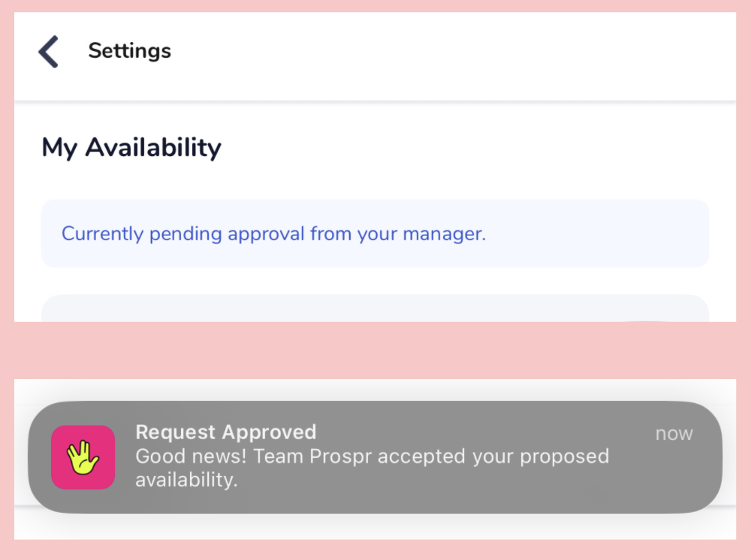Click the pink gap between the two screens
This screenshot has width=751, height=560.
(375, 351)
